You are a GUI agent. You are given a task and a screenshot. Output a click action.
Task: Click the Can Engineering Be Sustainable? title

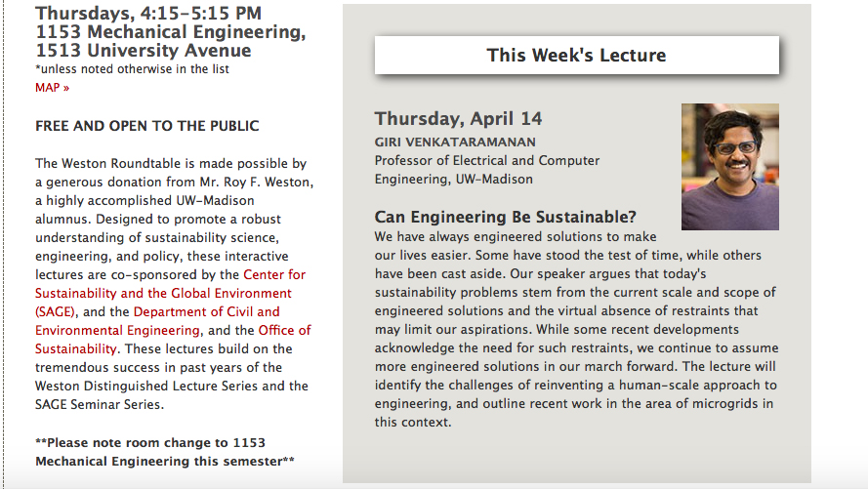(x=505, y=217)
